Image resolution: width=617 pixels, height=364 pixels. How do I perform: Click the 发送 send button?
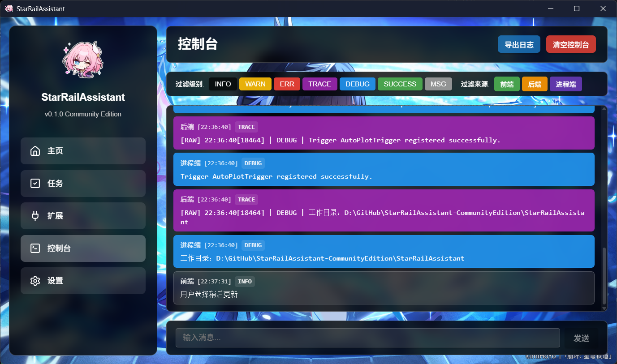click(582, 338)
